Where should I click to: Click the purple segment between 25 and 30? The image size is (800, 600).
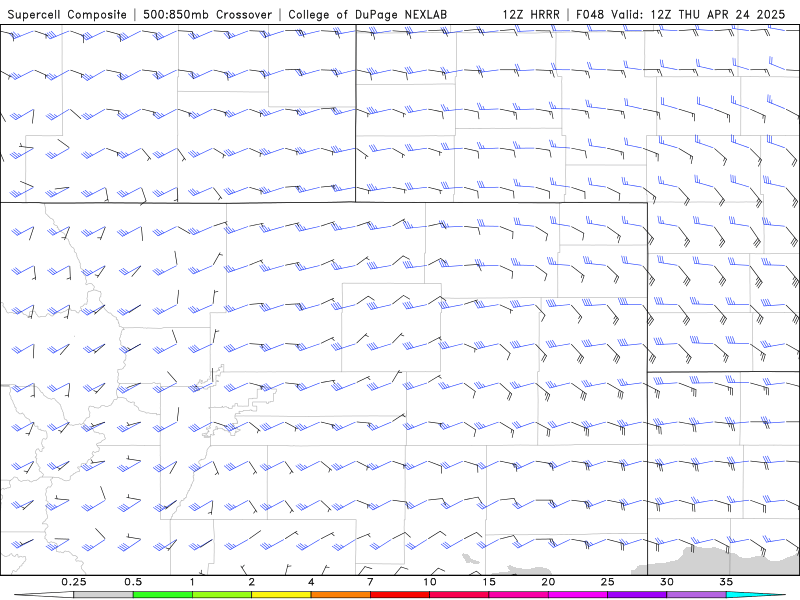click(x=637, y=595)
